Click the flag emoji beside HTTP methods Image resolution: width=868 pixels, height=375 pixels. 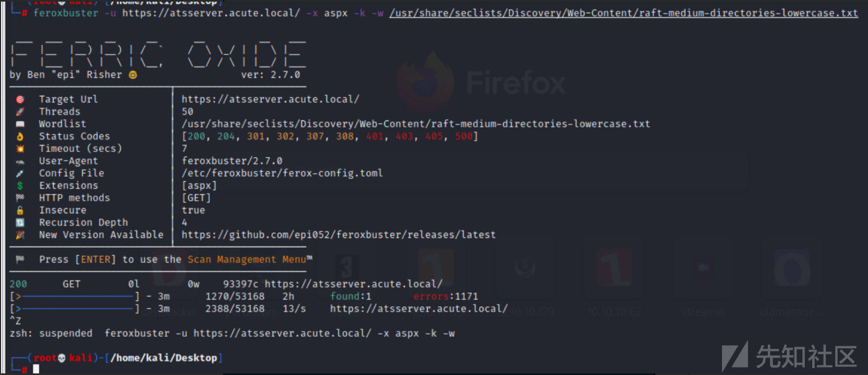pyautogui.click(x=20, y=198)
